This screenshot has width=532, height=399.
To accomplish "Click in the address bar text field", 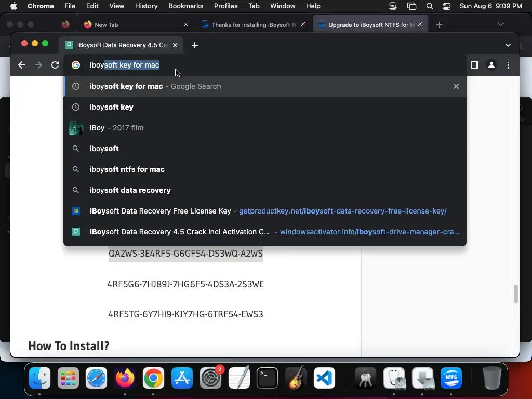I will click(x=264, y=65).
